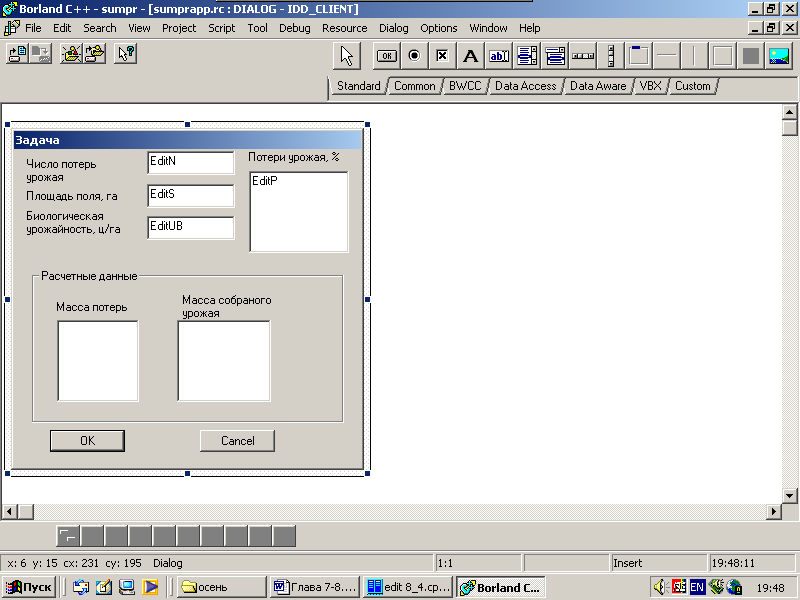The width and height of the screenshot is (800, 600).
Task: Open the Dialog menu
Action: click(x=394, y=28)
